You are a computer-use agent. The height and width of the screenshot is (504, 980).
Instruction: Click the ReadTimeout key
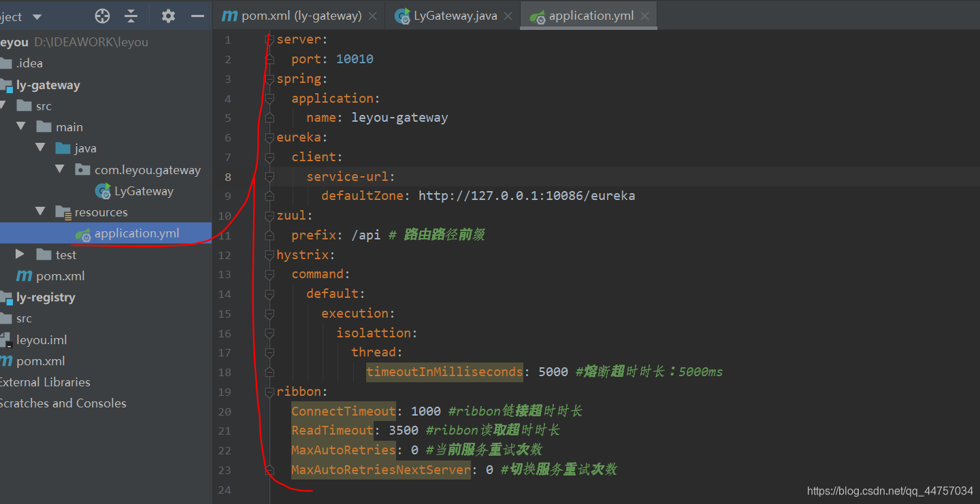click(x=333, y=431)
